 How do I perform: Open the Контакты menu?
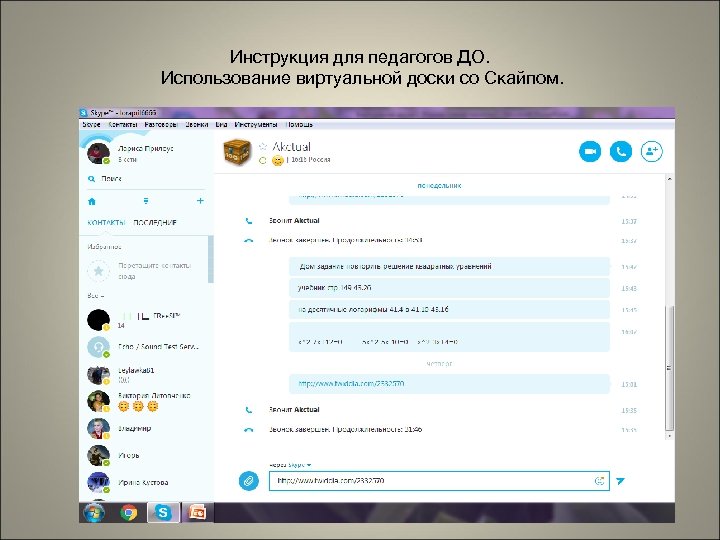coord(123,124)
